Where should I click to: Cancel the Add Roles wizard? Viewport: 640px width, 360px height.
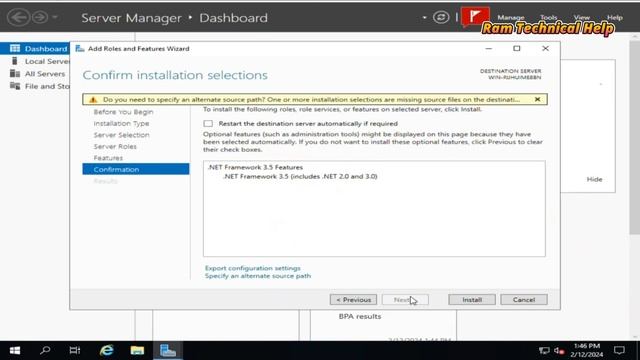pos(524,300)
